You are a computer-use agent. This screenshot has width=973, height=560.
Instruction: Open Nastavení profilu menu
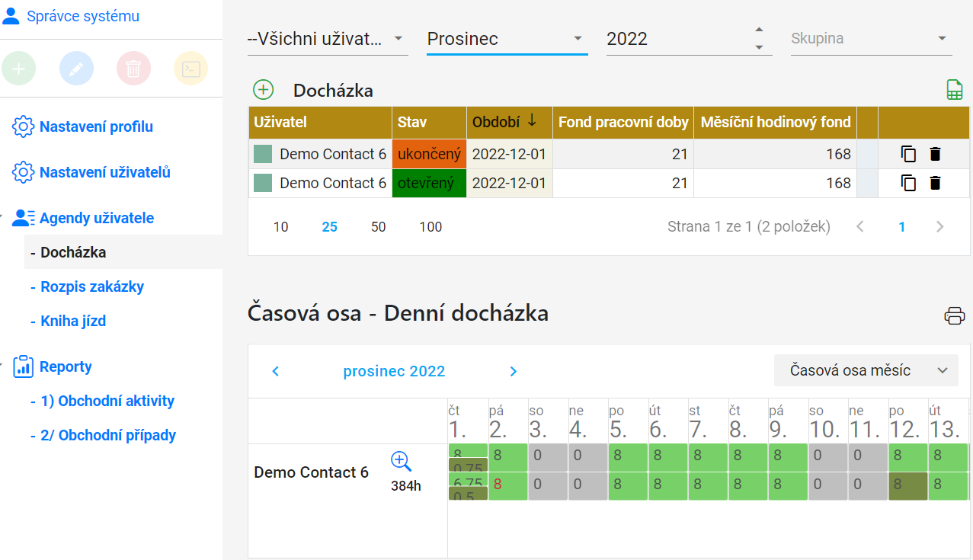96,127
